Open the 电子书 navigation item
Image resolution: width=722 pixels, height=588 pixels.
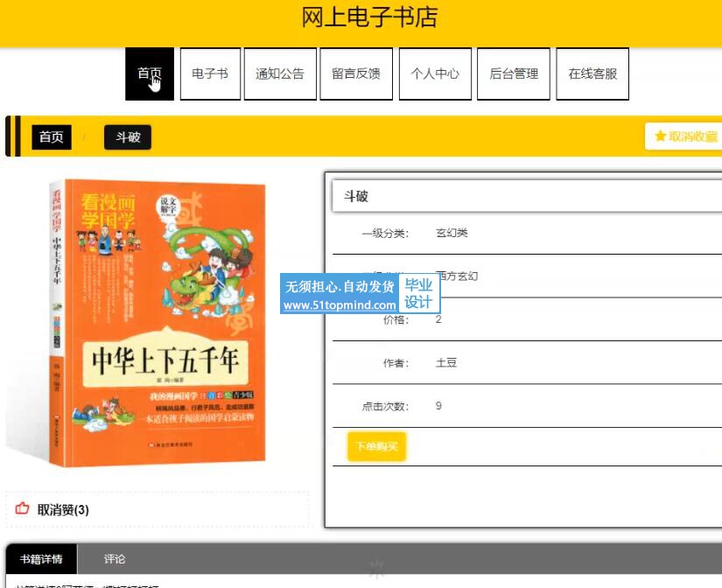click(x=210, y=73)
